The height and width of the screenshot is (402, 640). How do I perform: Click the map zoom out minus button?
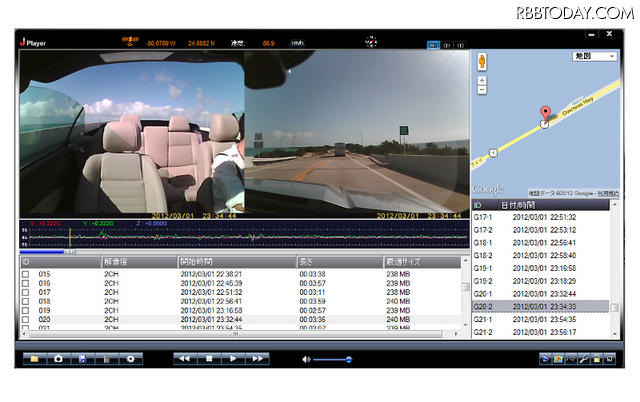tap(482, 89)
